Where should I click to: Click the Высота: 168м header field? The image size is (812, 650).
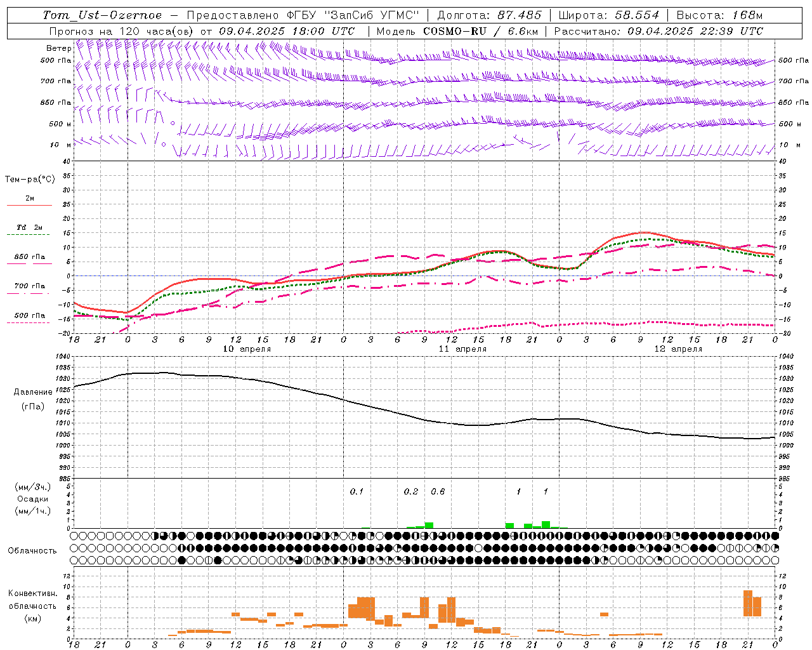tap(719, 15)
